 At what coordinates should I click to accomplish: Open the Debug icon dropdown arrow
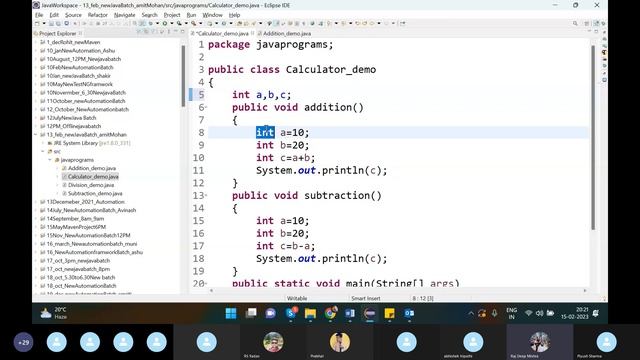click(x=157, y=24)
